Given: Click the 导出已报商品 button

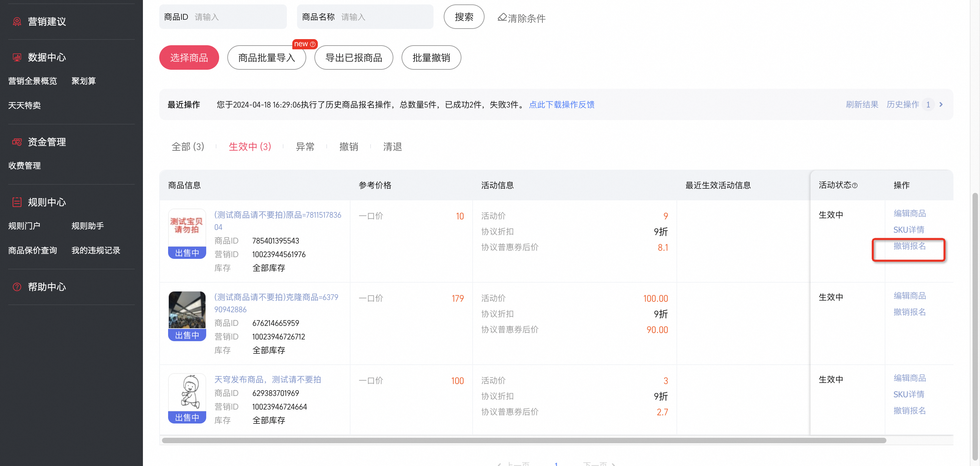Looking at the screenshot, I should point(354,58).
